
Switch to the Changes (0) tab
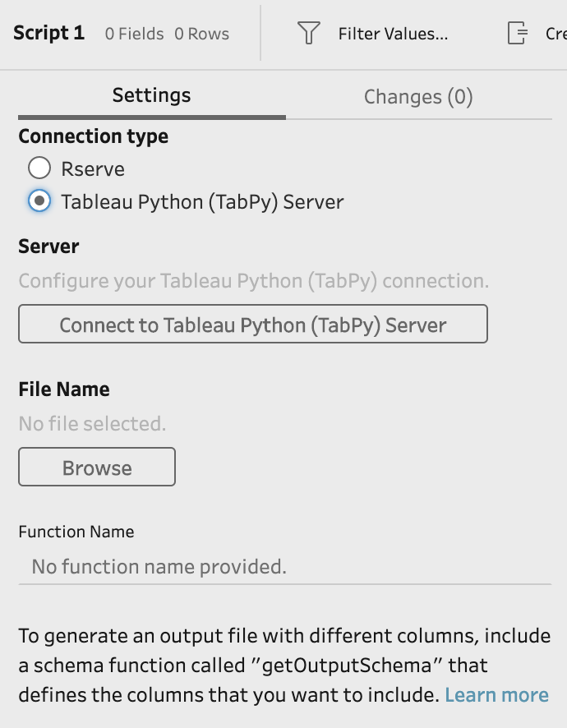point(418,96)
